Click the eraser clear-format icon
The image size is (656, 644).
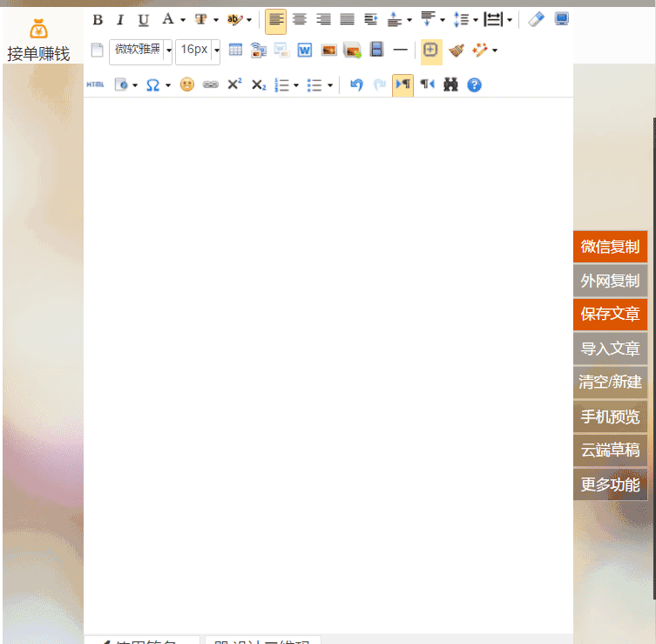click(536, 19)
